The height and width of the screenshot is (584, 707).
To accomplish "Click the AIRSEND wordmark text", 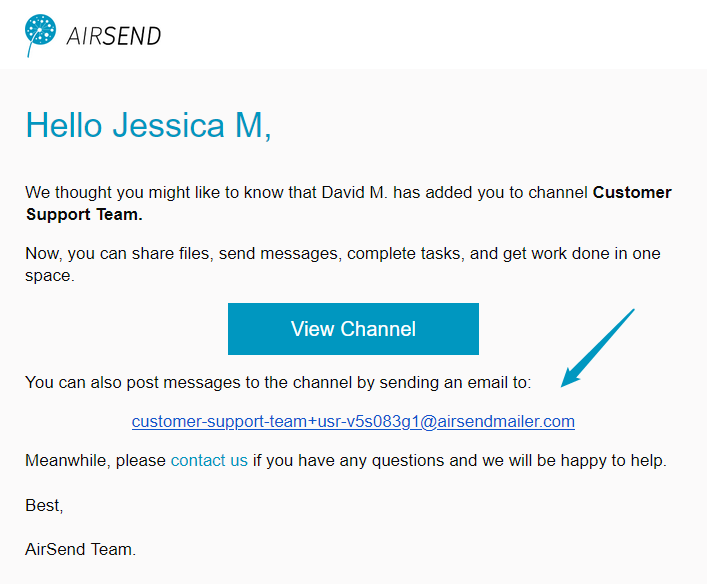I will 114,36.
